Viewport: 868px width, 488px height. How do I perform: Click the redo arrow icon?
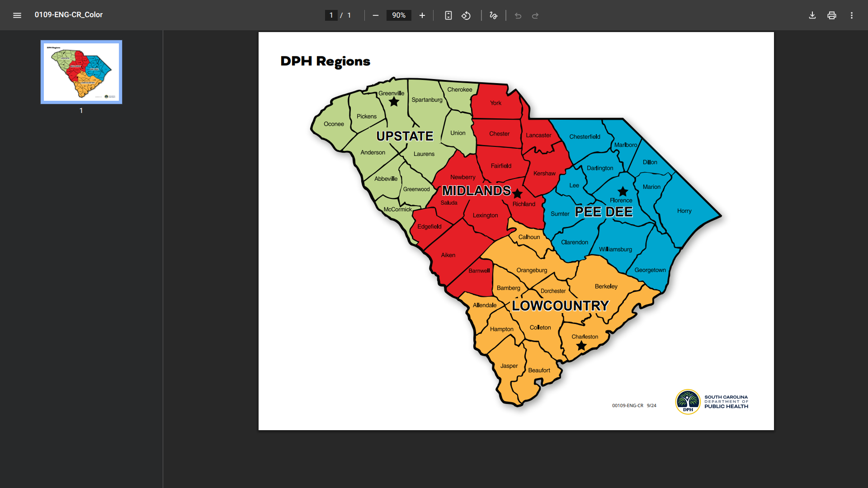tap(535, 16)
